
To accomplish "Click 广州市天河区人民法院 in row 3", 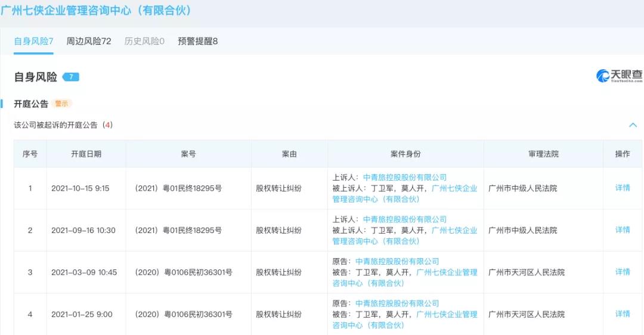I will 526,272.
